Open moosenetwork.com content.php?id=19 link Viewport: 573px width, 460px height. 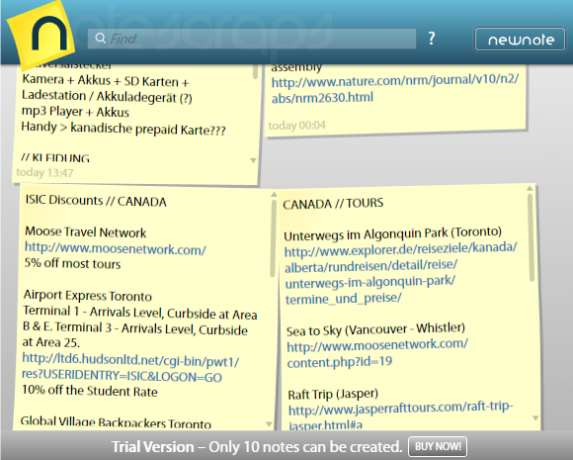click(x=377, y=353)
